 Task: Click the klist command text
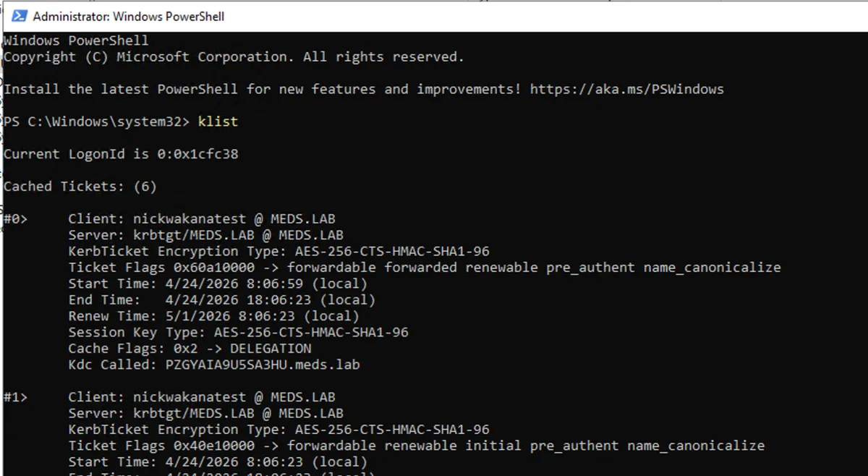click(218, 122)
